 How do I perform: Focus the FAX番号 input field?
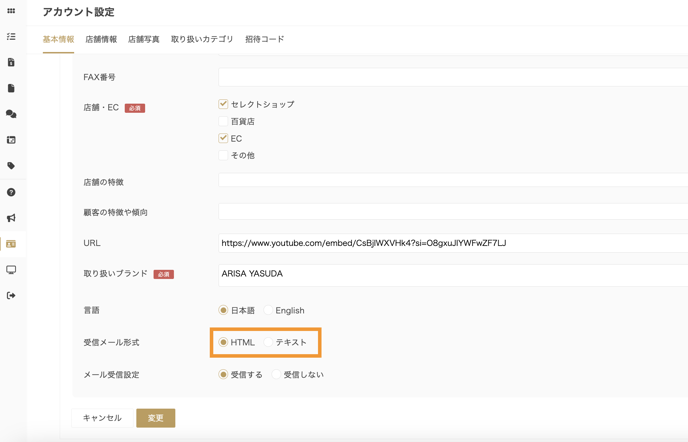[452, 77]
